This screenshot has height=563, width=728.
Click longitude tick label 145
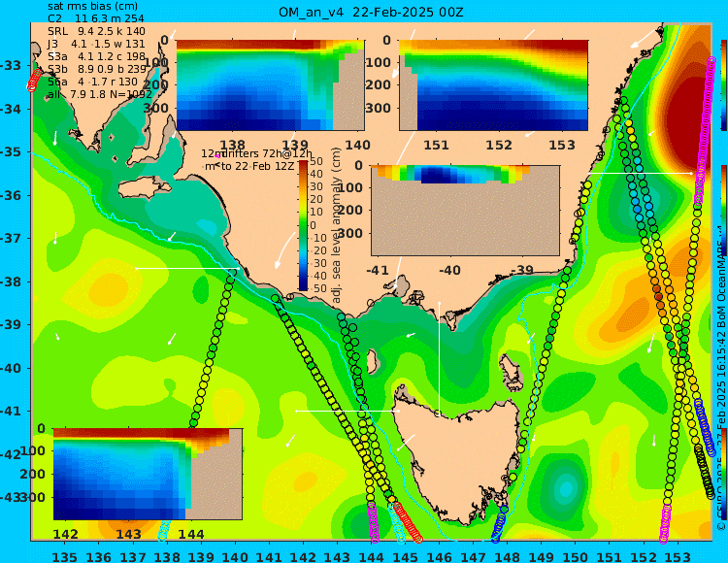point(406,556)
